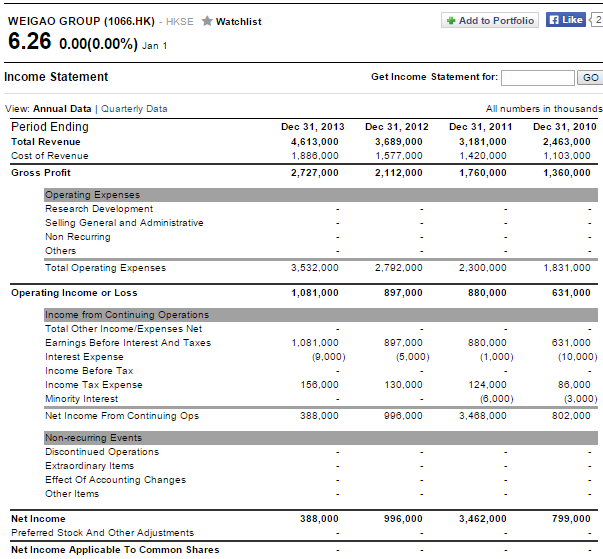Click the Dec 31, 2011 column header
Viewport: 603px width, 559px height.
480,127
